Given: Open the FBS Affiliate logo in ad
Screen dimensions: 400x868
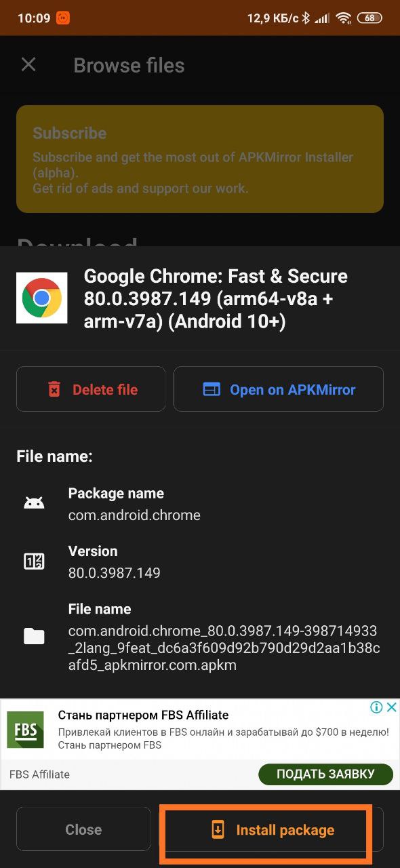Looking at the screenshot, I should coord(26,729).
